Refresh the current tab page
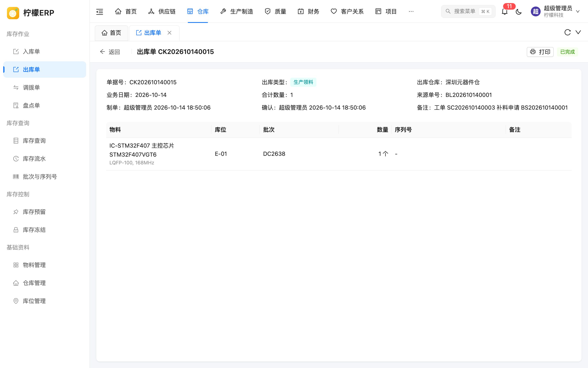The image size is (588, 368). (567, 32)
